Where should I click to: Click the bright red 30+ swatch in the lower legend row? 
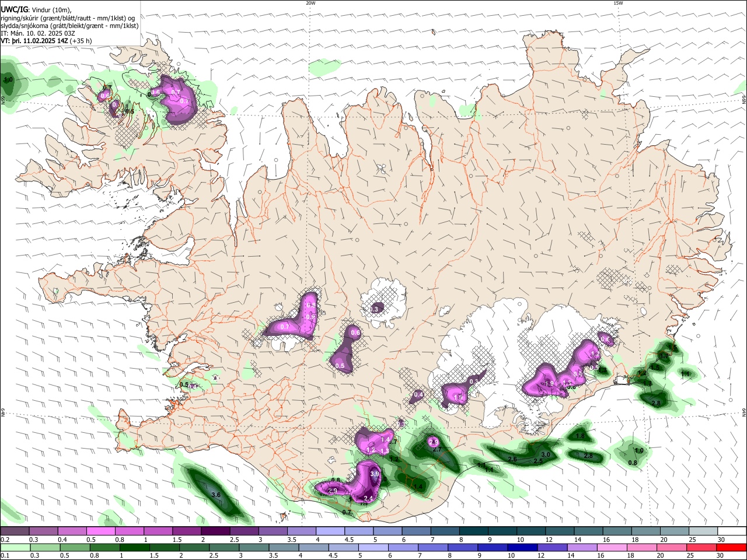732,547
